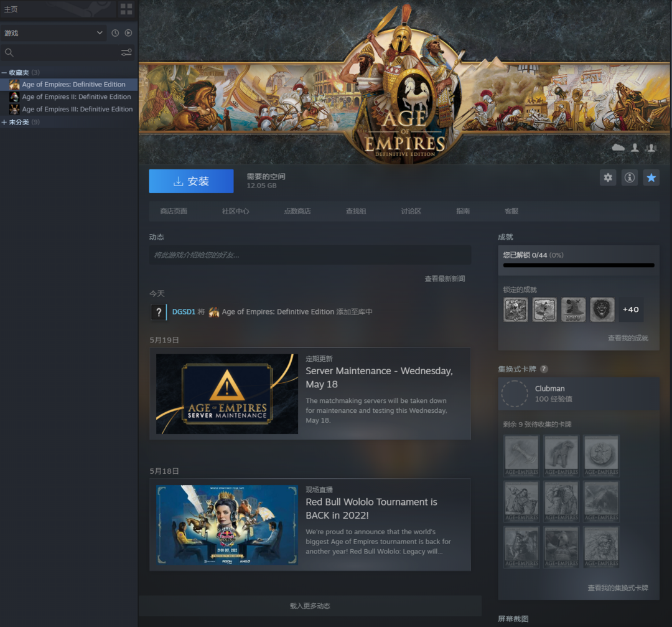Toggle favorite star for this game
Screen dimensions: 672x627
(x=651, y=178)
